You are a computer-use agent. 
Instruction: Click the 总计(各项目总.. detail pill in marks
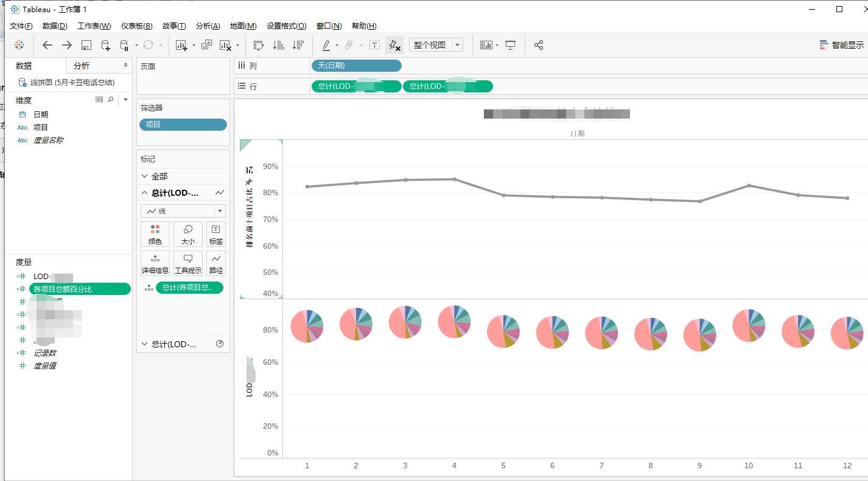point(189,288)
